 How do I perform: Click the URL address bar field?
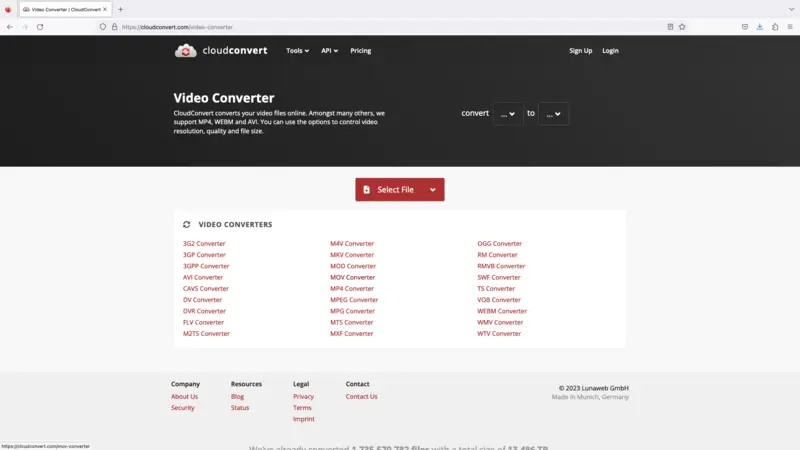pyautogui.click(x=380, y=27)
